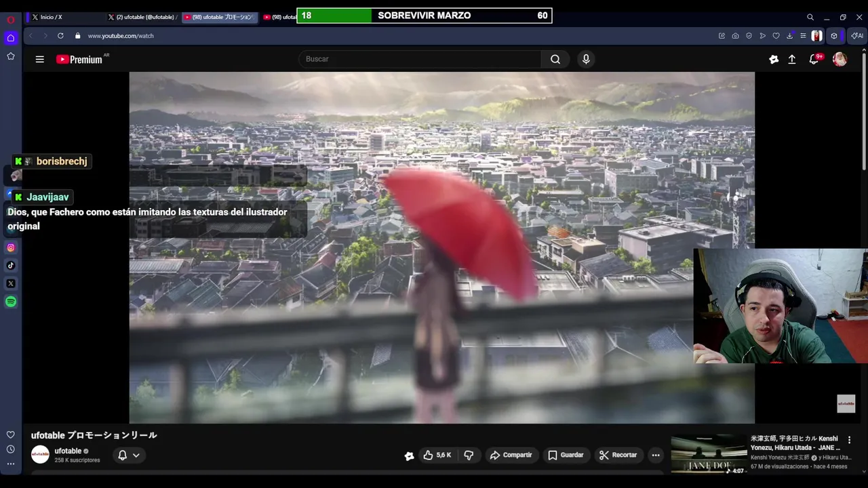The height and width of the screenshot is (488, 868).
Task: Go forward to the next page
Action: [44, 36]
